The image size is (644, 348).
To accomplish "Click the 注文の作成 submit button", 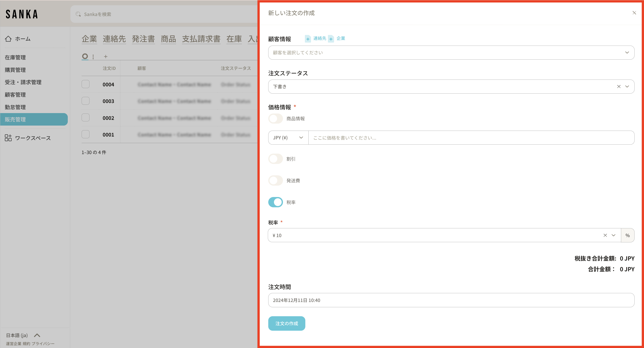I will (286, 323).
